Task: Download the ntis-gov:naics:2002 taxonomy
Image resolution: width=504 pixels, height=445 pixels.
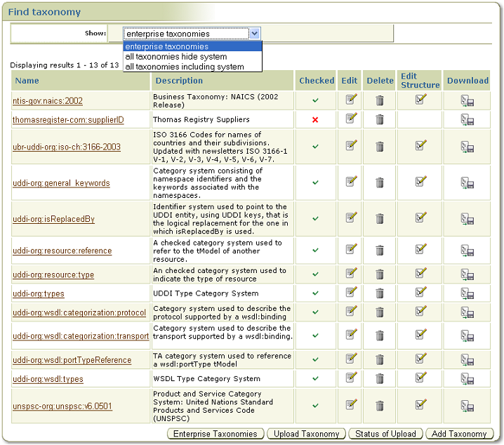Action: point(467,101)
